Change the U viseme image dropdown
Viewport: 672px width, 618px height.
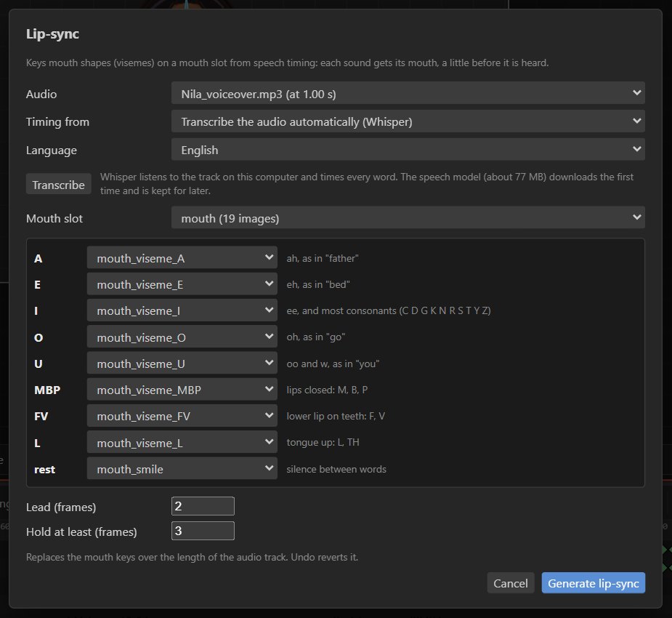tap(182, 364)
